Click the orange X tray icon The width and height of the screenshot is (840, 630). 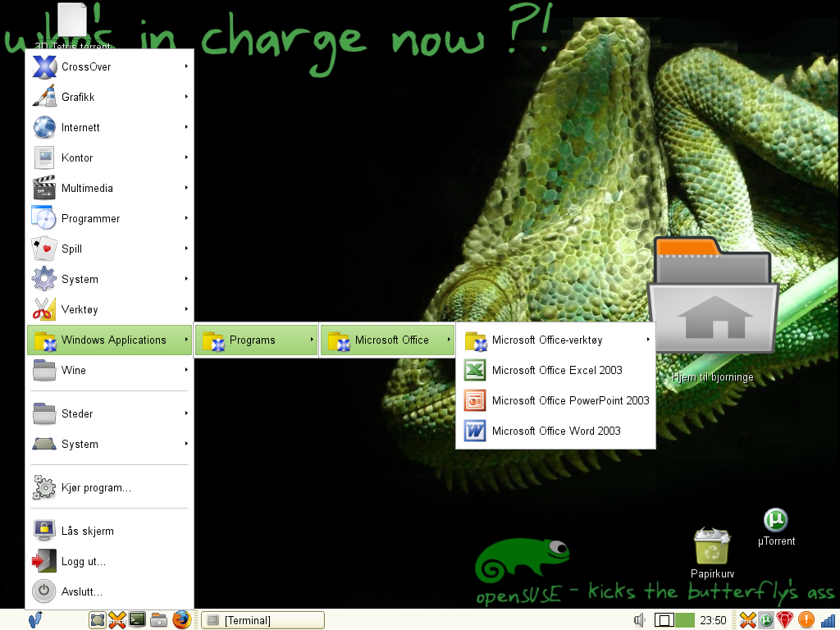click(748, 620)
